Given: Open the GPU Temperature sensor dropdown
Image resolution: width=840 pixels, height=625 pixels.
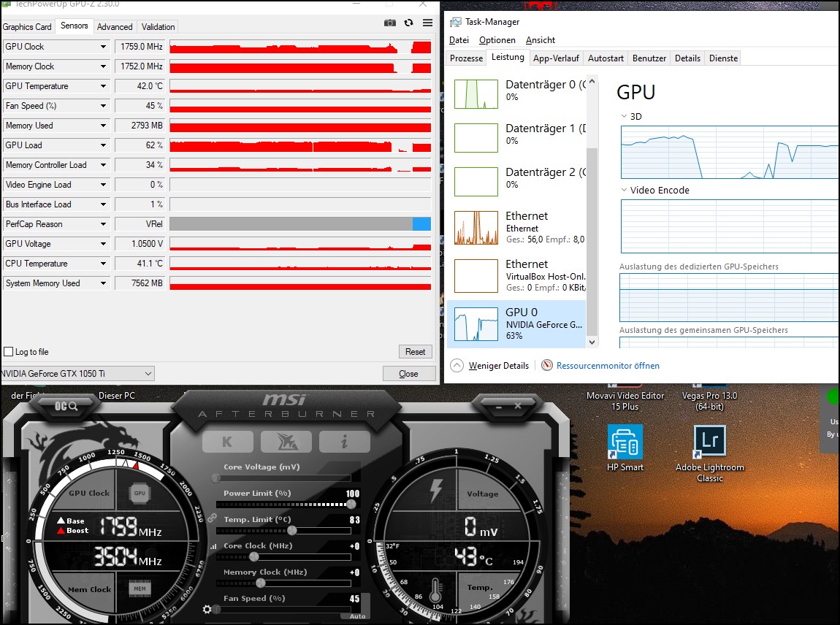Looking at the screenshot, I should coord(103,86).
